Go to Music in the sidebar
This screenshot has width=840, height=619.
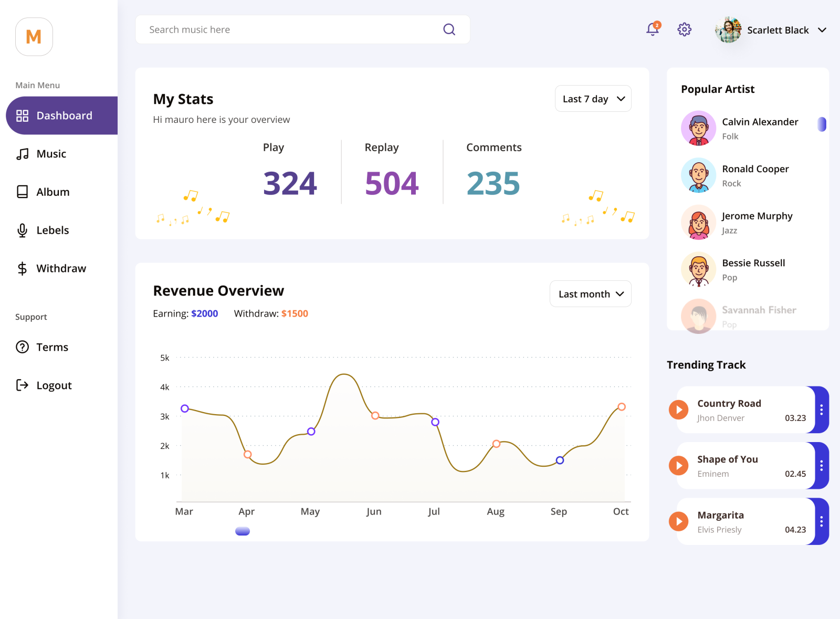(51, 154)
